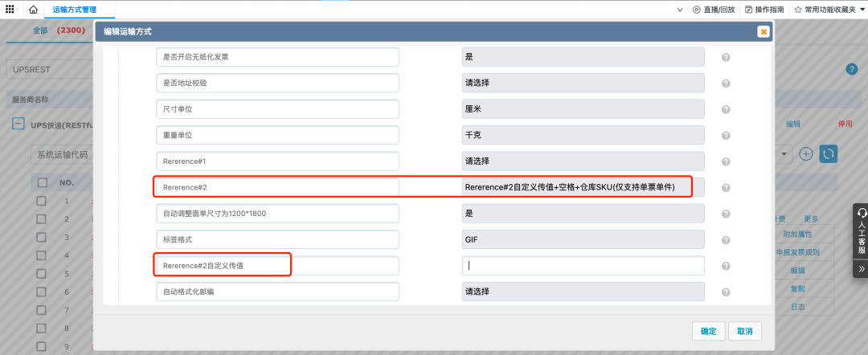Go to home icon in top bar

click(x=33, y=10)
